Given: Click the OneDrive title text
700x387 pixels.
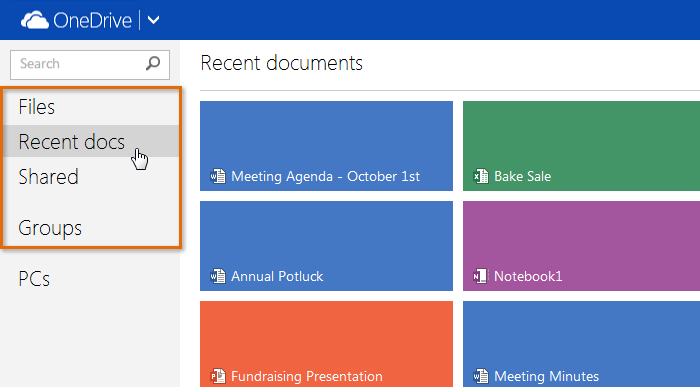Looking at the screenshot, I should 92,21.
